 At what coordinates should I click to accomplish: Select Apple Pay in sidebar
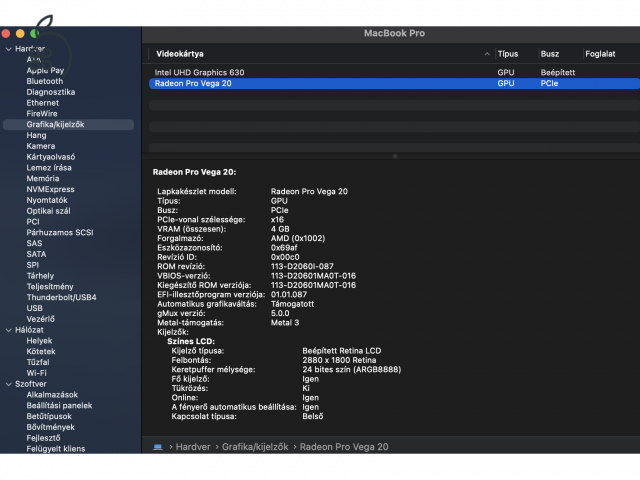tap(45, 71)
